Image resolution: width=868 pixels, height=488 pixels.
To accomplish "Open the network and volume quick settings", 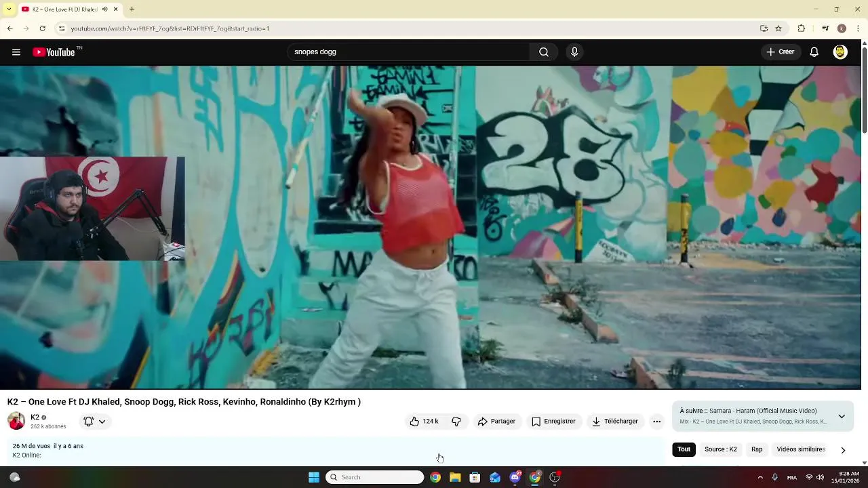I will [814, 477].
